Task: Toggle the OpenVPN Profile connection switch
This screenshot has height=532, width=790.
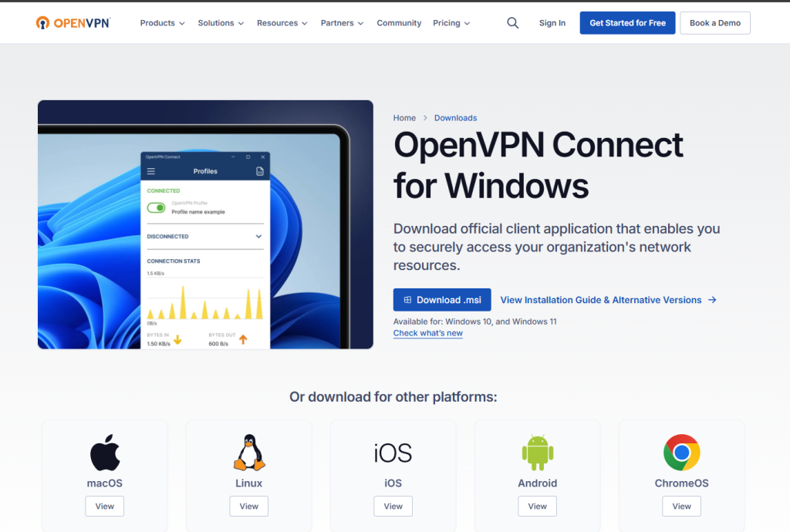Action: 157,207
